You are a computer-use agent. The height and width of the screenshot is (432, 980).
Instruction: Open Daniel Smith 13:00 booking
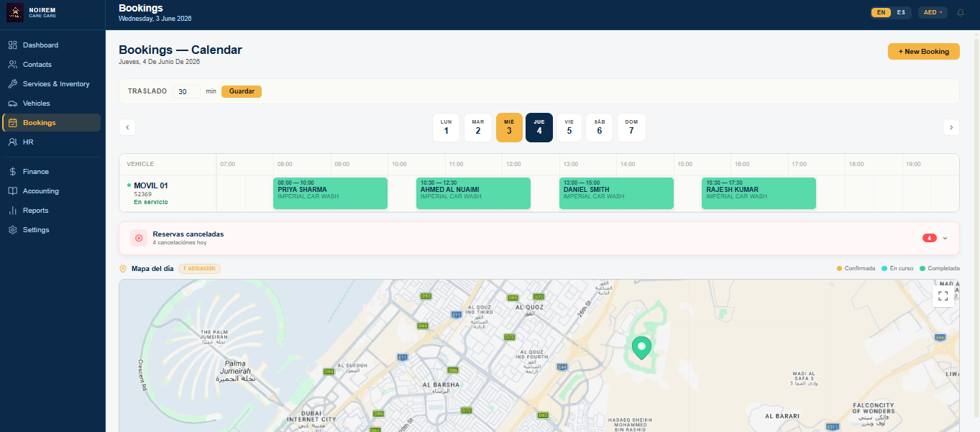pyautogui.click(x=616, y=193)
